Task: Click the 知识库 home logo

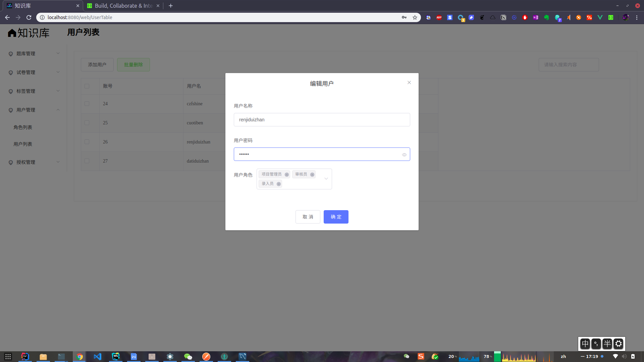Action: coord(29,33)
